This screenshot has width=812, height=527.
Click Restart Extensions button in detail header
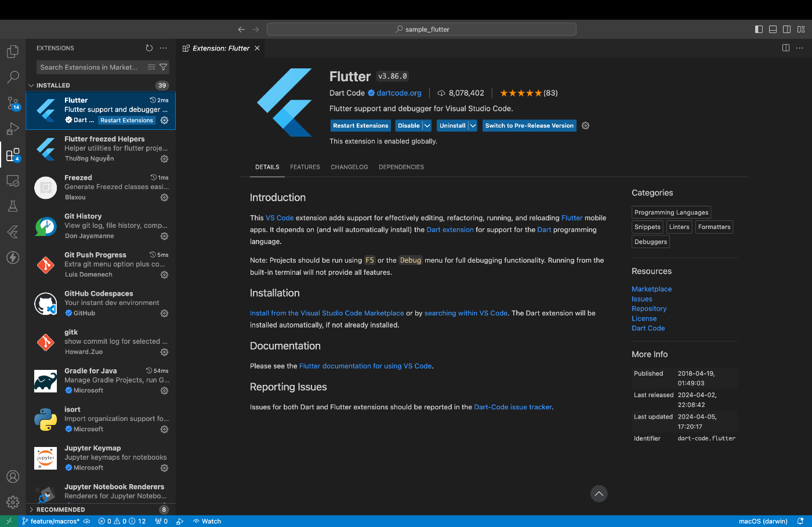[360, 125]
